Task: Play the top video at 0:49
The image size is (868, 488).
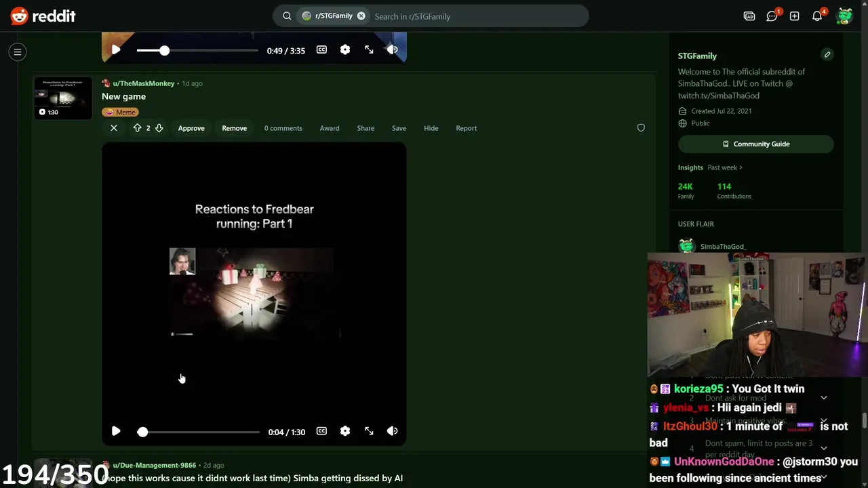Action: pyautogui.click(x=116, y=50)
